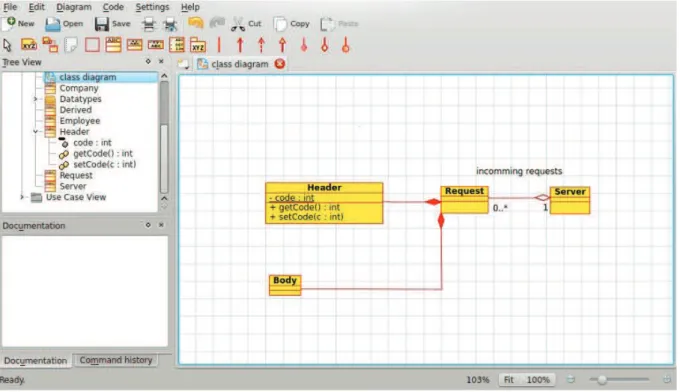Fit the diagram to the view
The image size is (680, 392).
(x=509, y=380)
